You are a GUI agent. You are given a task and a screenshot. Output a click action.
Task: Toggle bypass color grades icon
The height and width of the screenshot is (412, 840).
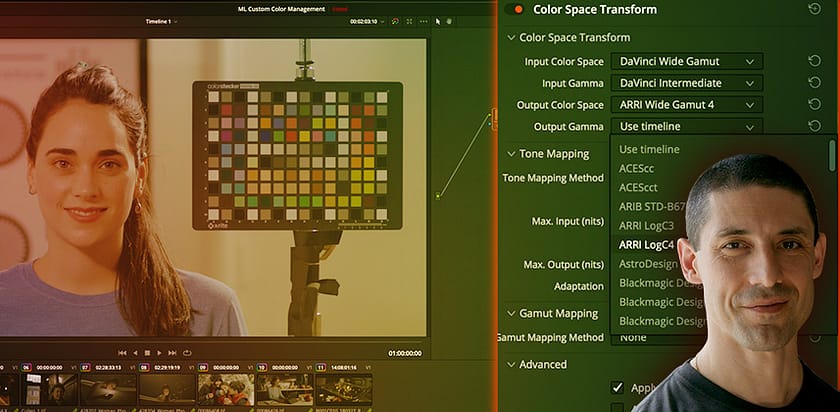395,21
